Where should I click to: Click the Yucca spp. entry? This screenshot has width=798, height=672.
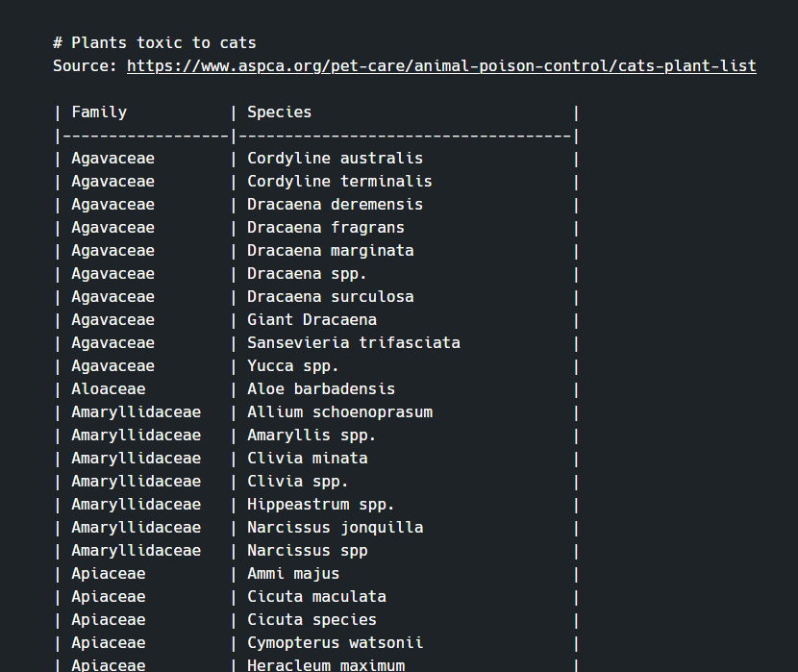pyautogui.click(x=298, y=365)
